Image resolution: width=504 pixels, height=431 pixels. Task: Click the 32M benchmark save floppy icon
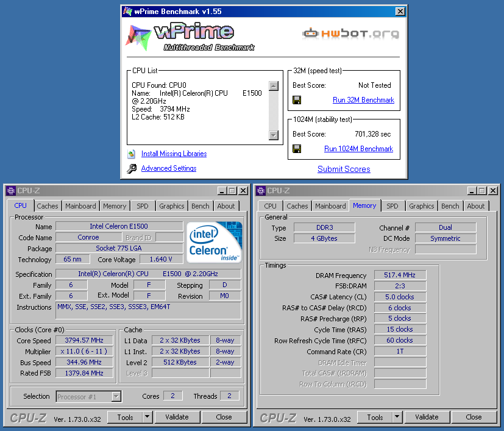point(297,100)
